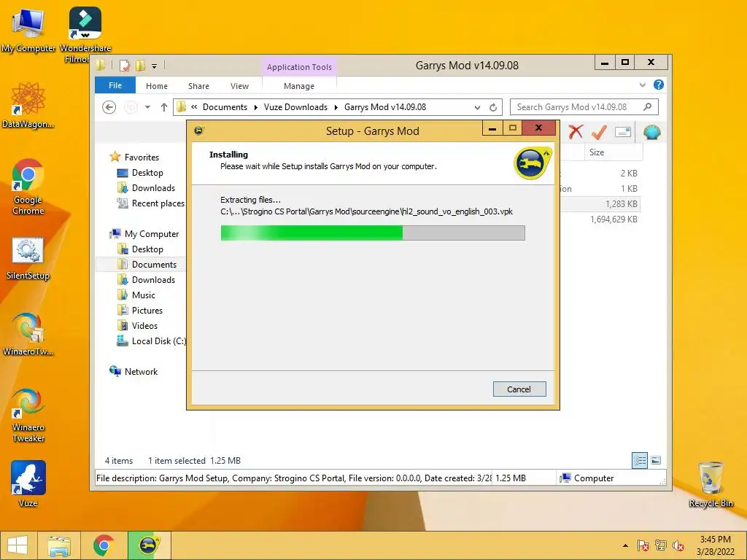
Task: Select Pictures folder in navigation pane
Action: (x=147, y=311)
